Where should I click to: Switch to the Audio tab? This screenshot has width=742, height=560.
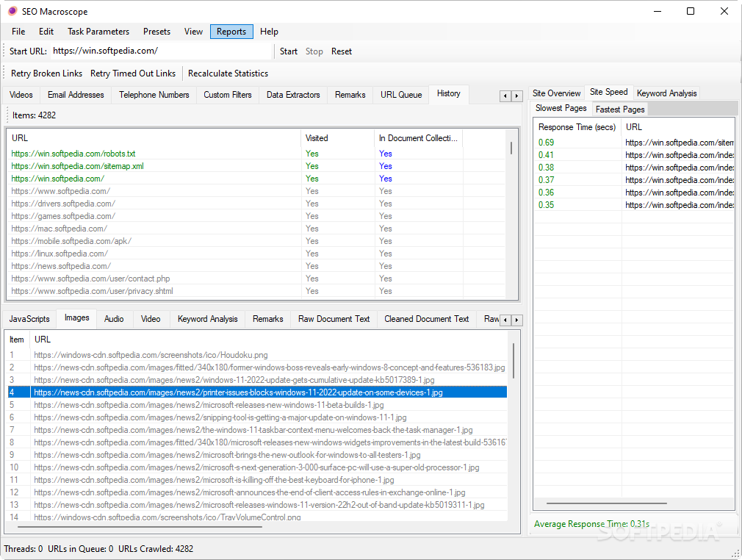point(114,319)
